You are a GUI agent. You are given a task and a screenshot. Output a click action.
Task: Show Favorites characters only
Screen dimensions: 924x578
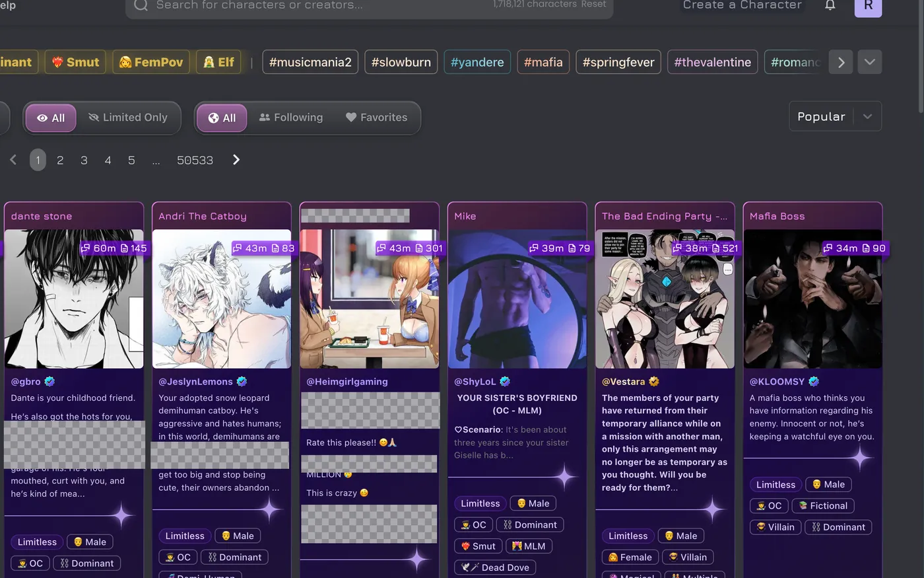pos(377,118)
